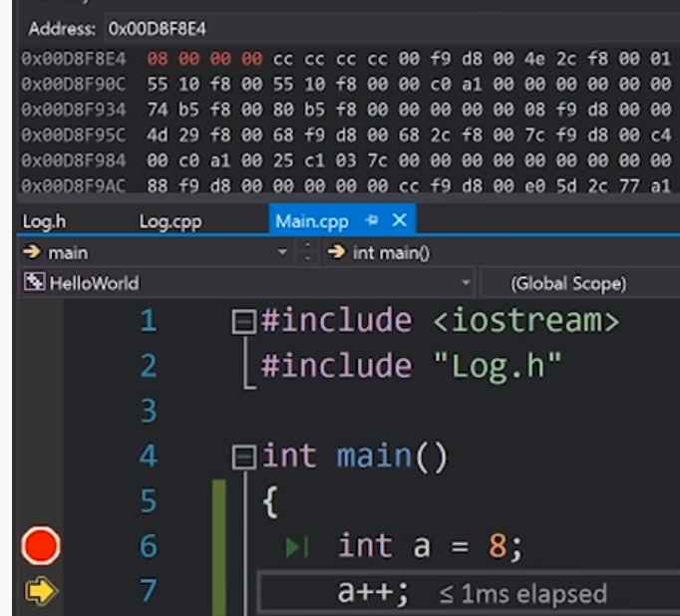Image resolution: width=680 pixels, height=616 pixels.
Task: Click the ≤ 1ms elapsed perf tip
Action: 522,593
